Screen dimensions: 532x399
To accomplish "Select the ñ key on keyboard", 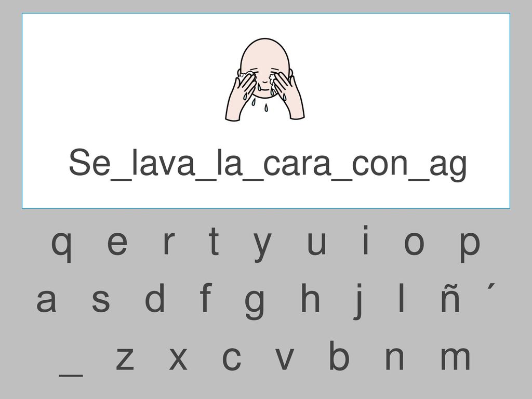I will point(450,298).
